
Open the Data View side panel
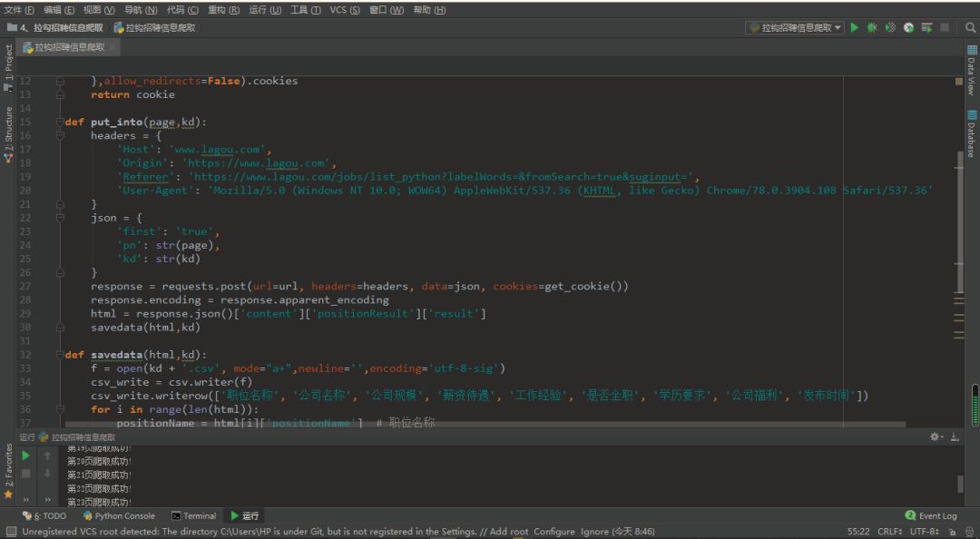tap(972, 69)
